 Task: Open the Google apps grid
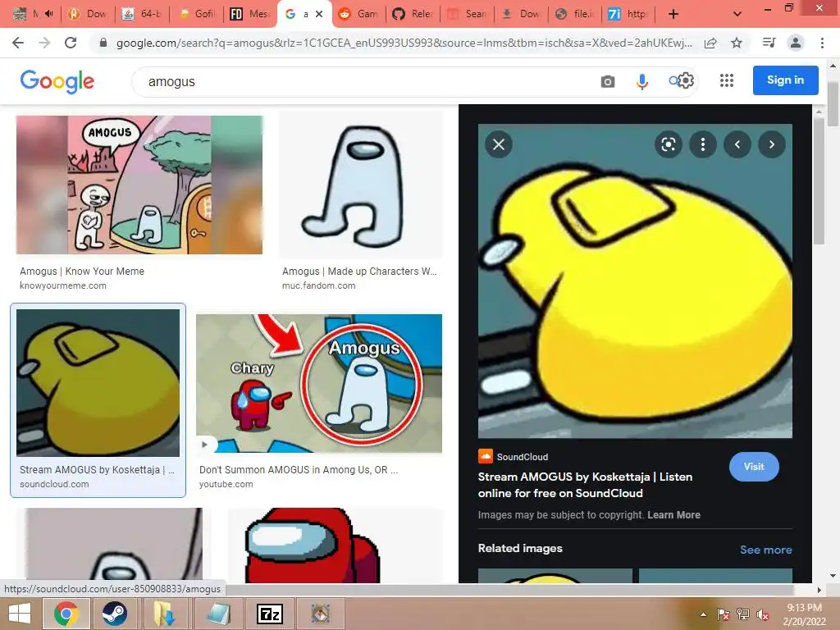(727, 80)
